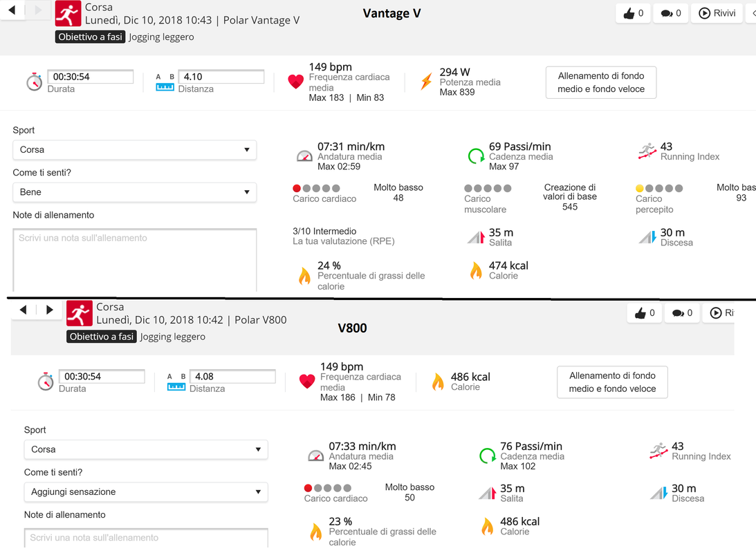Click the 07:31 min/km pace value

(x=351, y=147)
